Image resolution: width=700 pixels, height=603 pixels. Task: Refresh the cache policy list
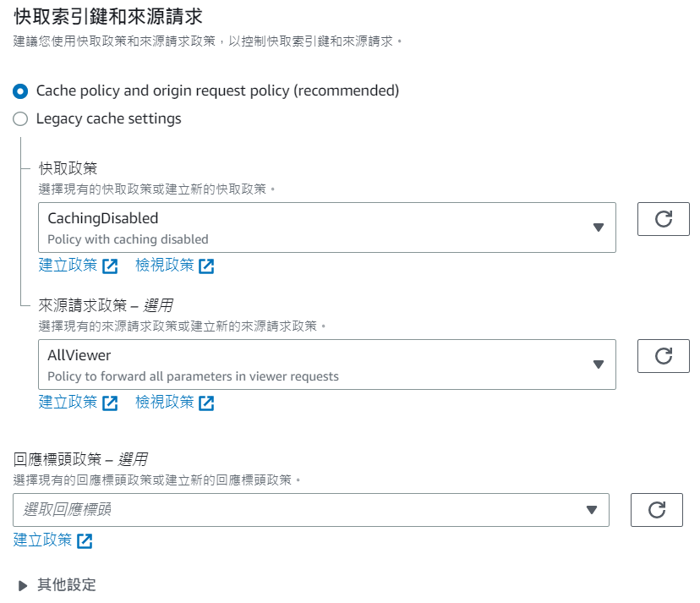(664, 219)
